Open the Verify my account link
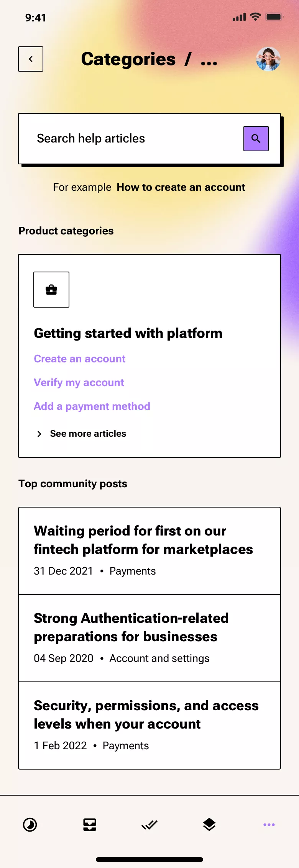 click(79, 382)
